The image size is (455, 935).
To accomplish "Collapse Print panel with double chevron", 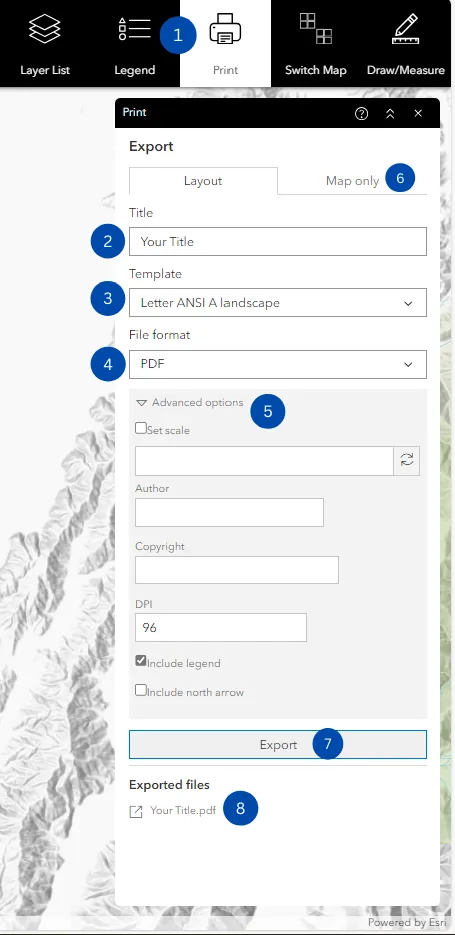I will click(390, 113).
